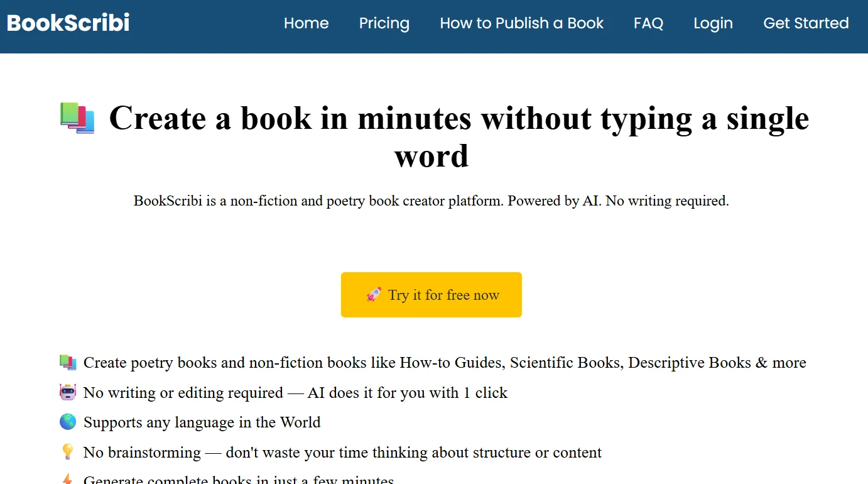Go to the Login page

[x=713, y=24]
